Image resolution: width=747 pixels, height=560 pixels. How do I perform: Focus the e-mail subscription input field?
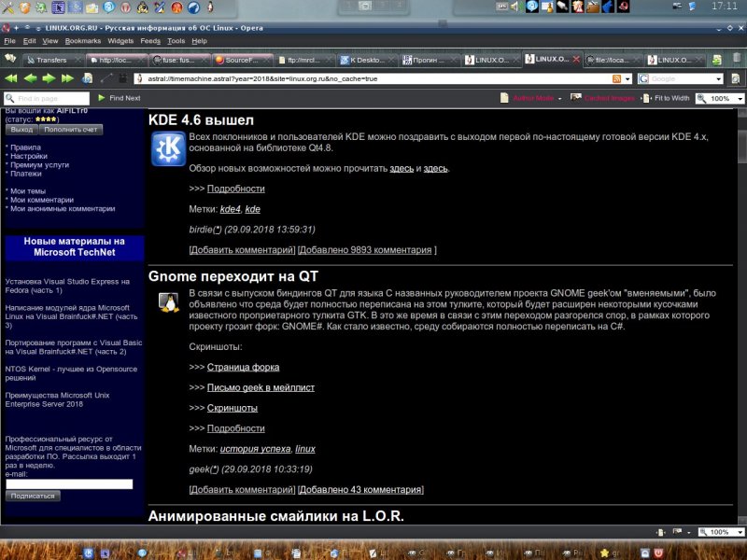click(x=69, y=484)
